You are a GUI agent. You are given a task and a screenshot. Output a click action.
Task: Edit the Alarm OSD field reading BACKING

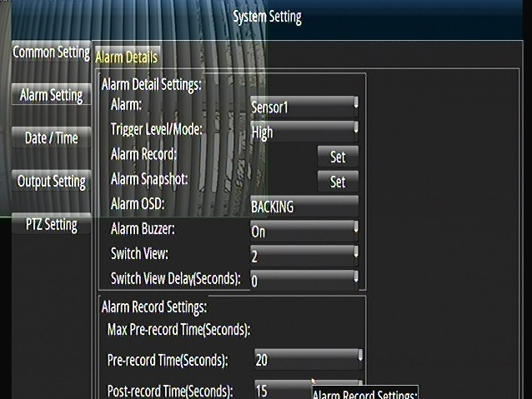click(304, 206)
